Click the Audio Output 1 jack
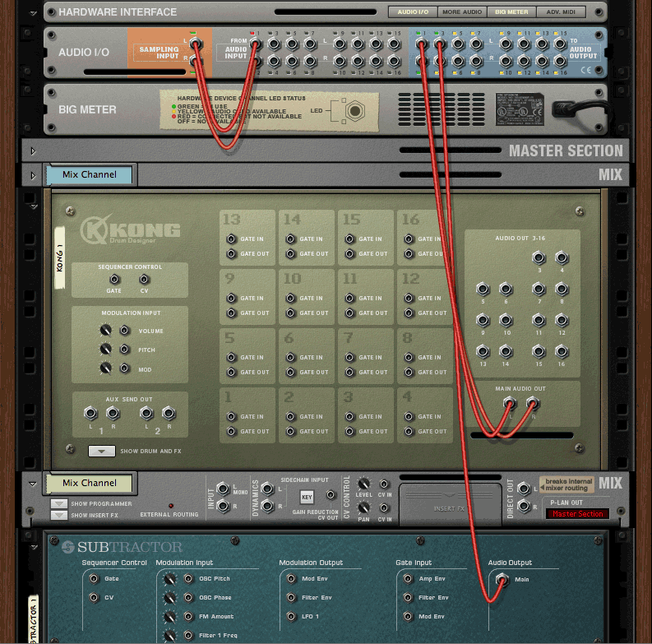The height and width of the screenshot is (644, 652). (x=421, y=44)
